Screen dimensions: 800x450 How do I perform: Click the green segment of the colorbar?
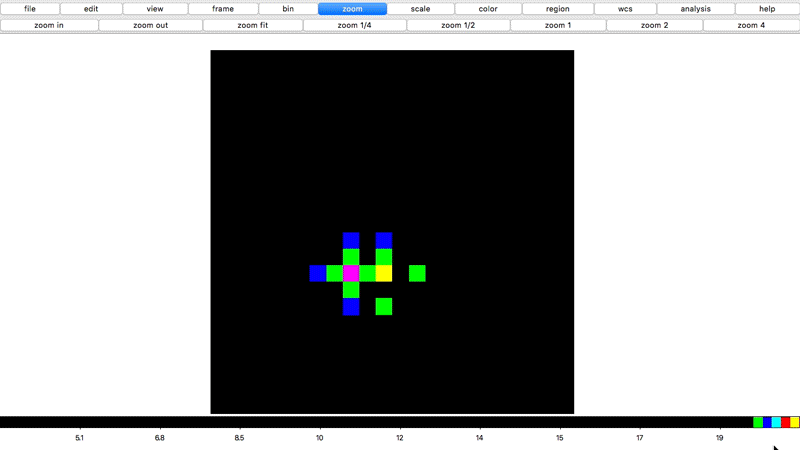pyautogui.click(x=758, y=422)
